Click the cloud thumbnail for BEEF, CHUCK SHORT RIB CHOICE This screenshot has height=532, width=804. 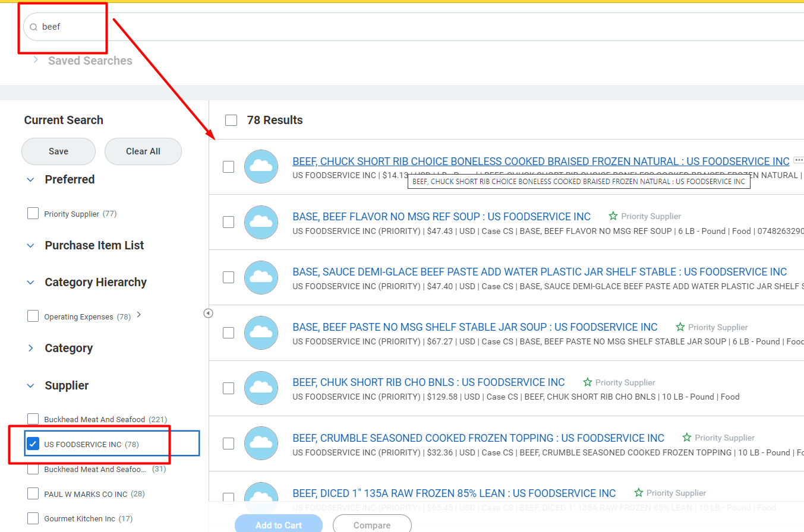(261, 167)
